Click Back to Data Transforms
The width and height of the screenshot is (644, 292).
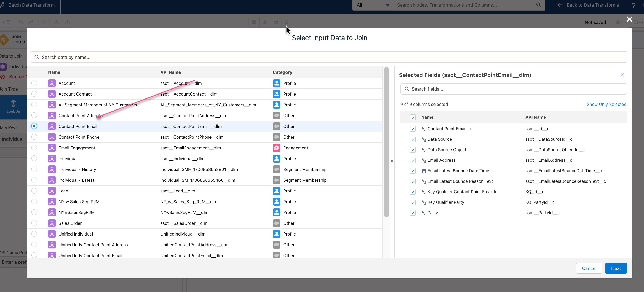588,5
